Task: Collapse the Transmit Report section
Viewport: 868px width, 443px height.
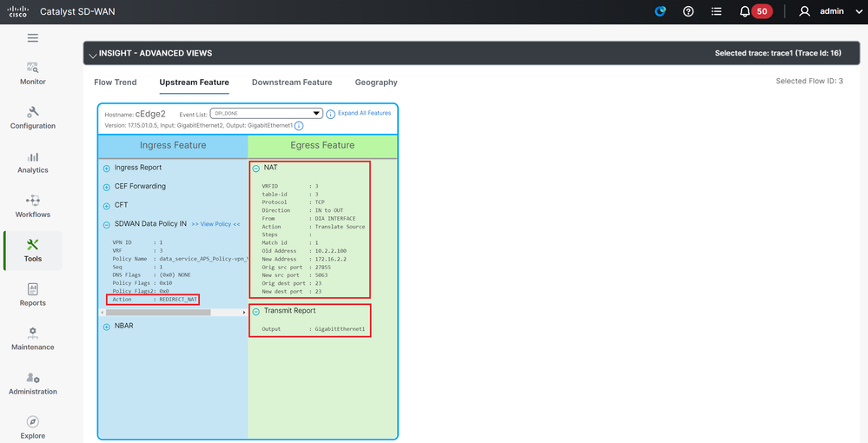Action: point(255,312)
